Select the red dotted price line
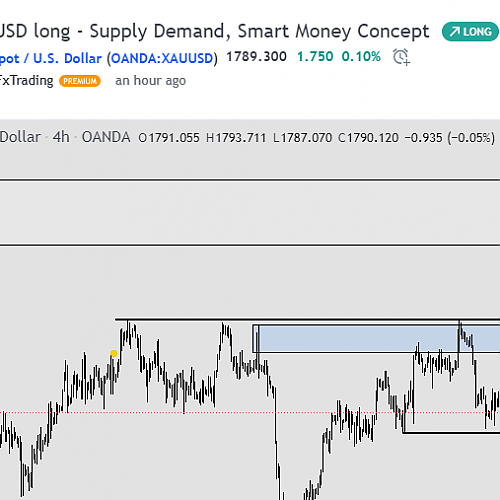This screenshot has width=500, height=500. 250,413
